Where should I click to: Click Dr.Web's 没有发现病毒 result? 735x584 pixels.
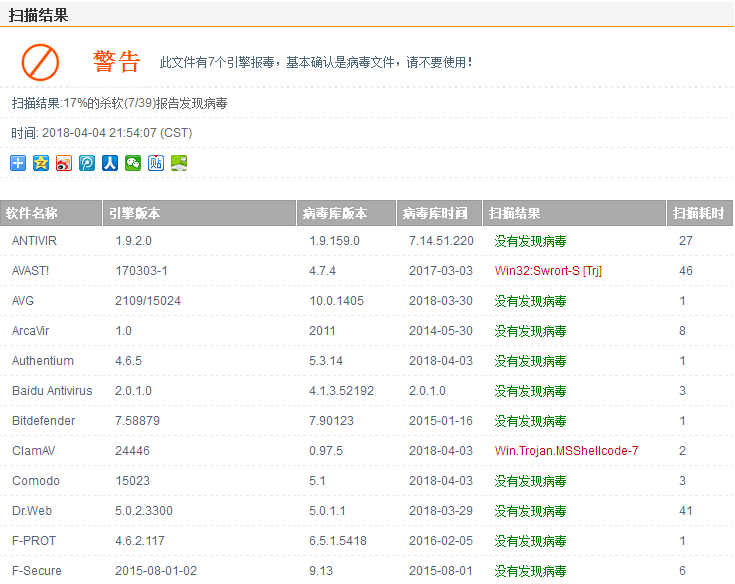pyautogui.click(x=530, y=511)
